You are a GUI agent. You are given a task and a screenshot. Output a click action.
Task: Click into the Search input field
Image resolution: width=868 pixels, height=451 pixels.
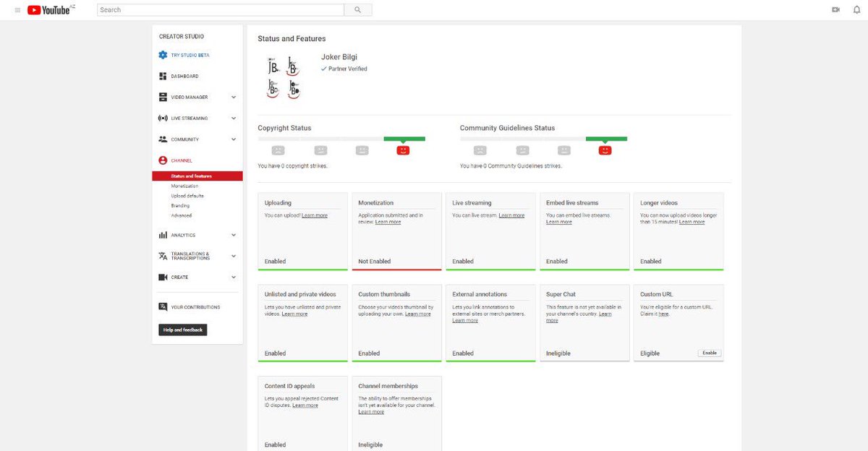pyautogui.click(x=221, y=10)
